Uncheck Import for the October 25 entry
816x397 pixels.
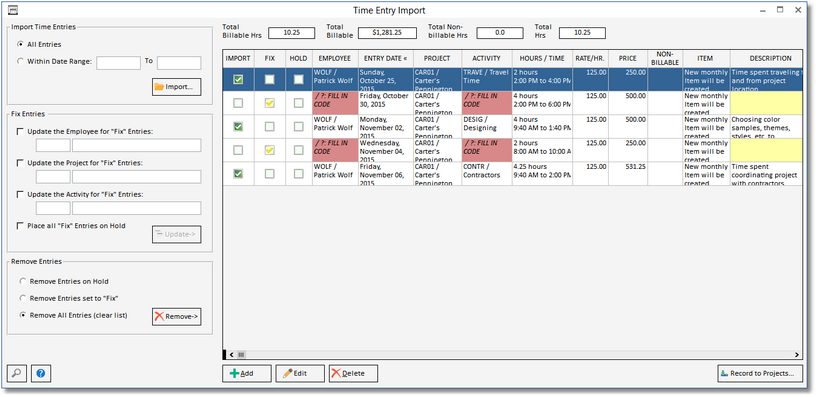pyautogui.click(x=238, y=80)
